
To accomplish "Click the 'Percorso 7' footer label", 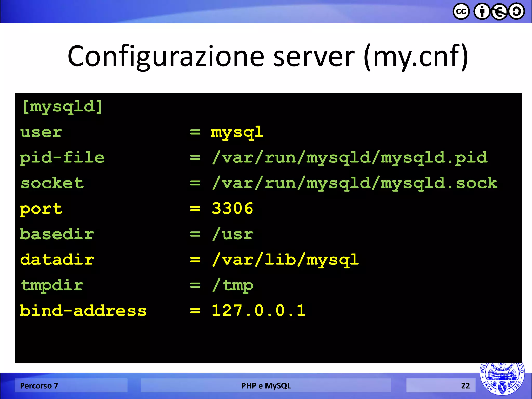I will [x=39, y=386].
